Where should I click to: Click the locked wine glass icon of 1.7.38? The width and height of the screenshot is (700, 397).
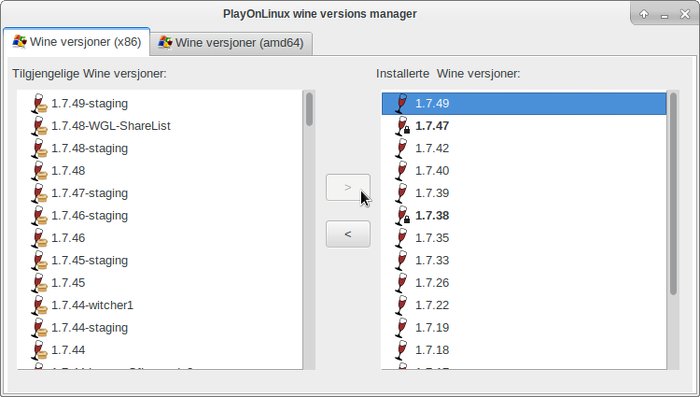point(403,215)
